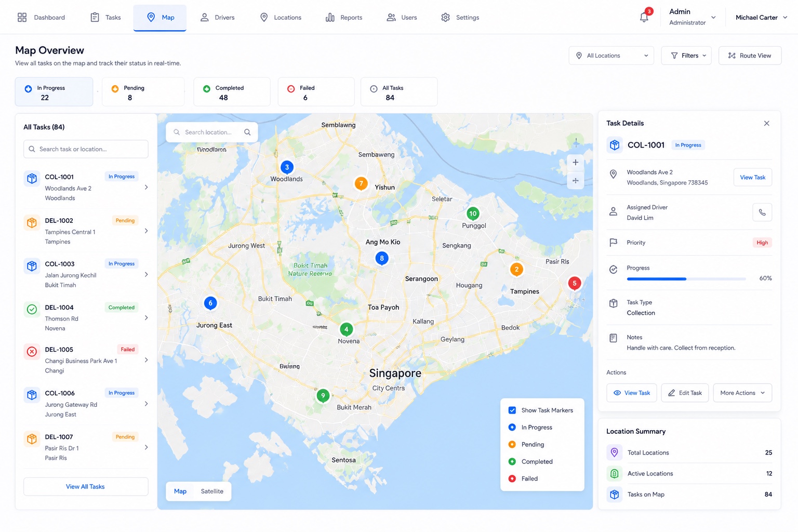Click the Notes document icon
The image size is (798, 532).
[614, 338]
